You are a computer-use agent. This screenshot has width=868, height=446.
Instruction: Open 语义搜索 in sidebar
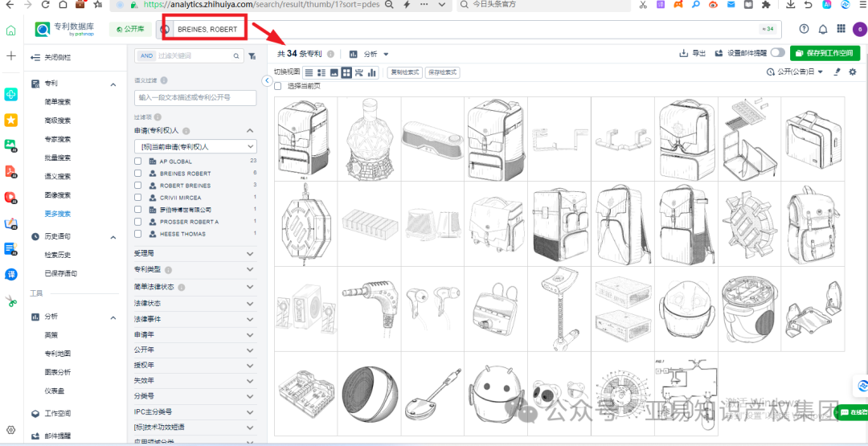tap(58, 177)
